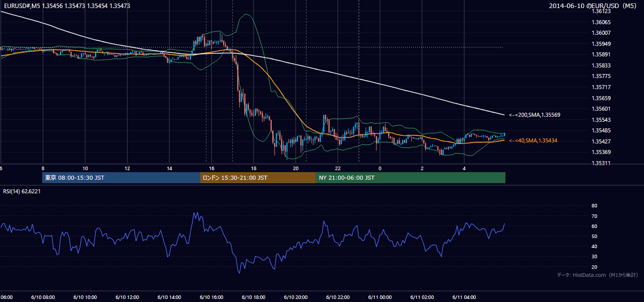This screenshot has width=644, height=302.
Task: Click the HistData.com data source caption
Action: [x=598, y=275]
